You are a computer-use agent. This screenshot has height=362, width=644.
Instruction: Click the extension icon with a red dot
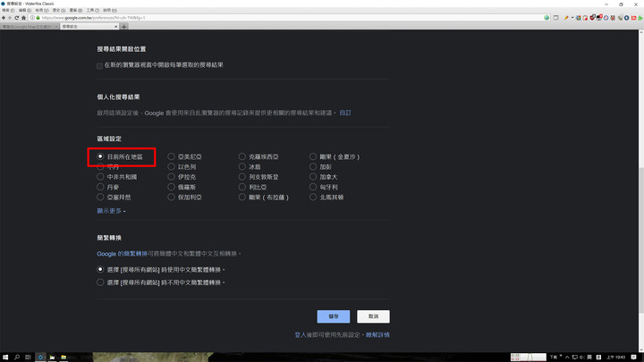pos(585,18)
